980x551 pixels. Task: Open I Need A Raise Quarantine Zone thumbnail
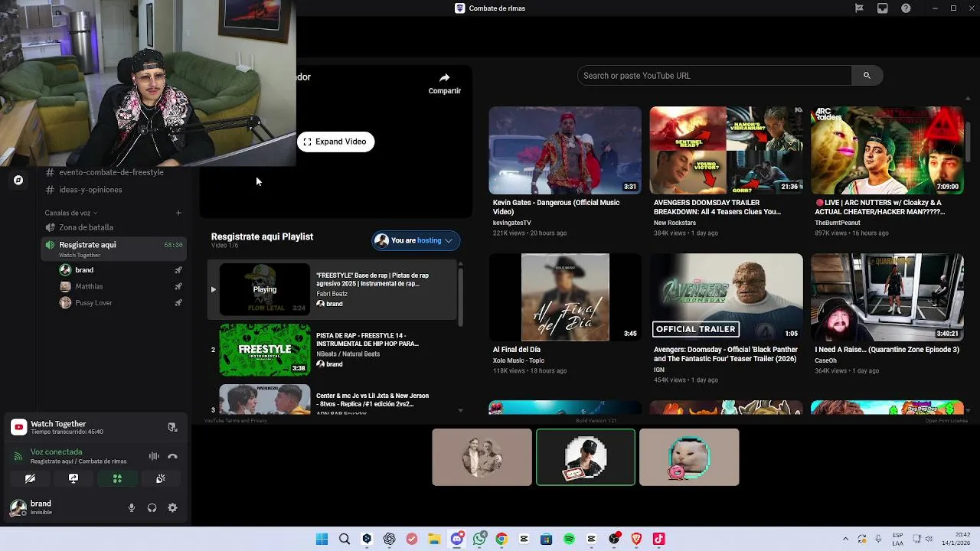[x=887, y=298]
